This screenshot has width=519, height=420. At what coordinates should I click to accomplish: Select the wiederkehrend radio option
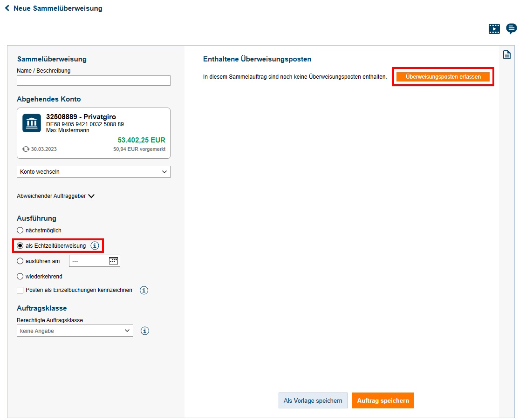point(20,276)
